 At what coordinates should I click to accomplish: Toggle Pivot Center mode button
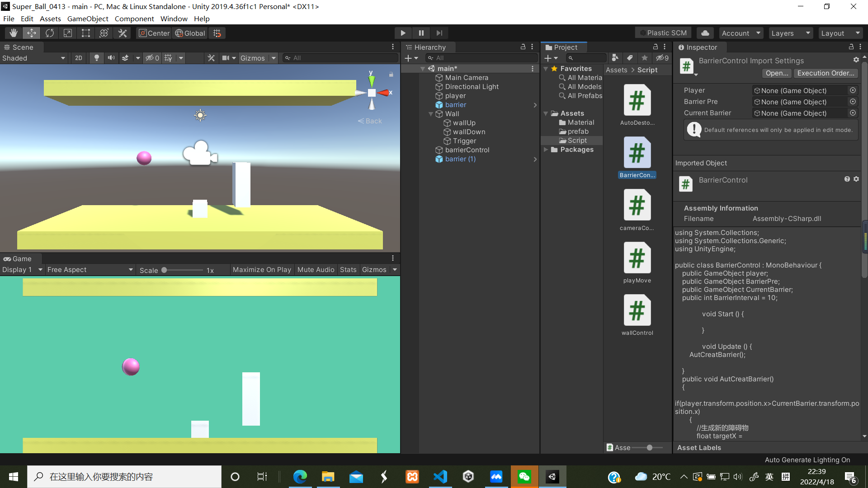point(154,33)
